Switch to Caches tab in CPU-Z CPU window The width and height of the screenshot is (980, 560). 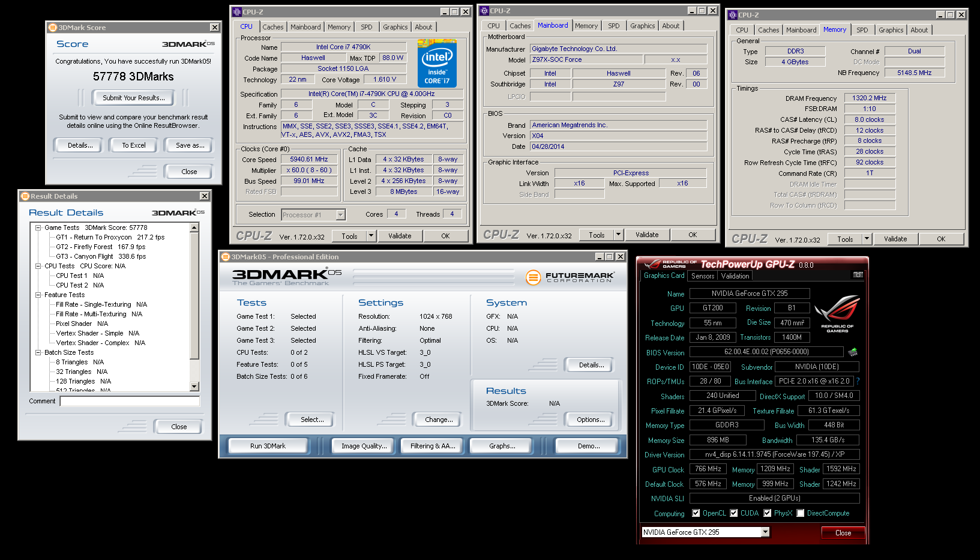tap(273, 27)
